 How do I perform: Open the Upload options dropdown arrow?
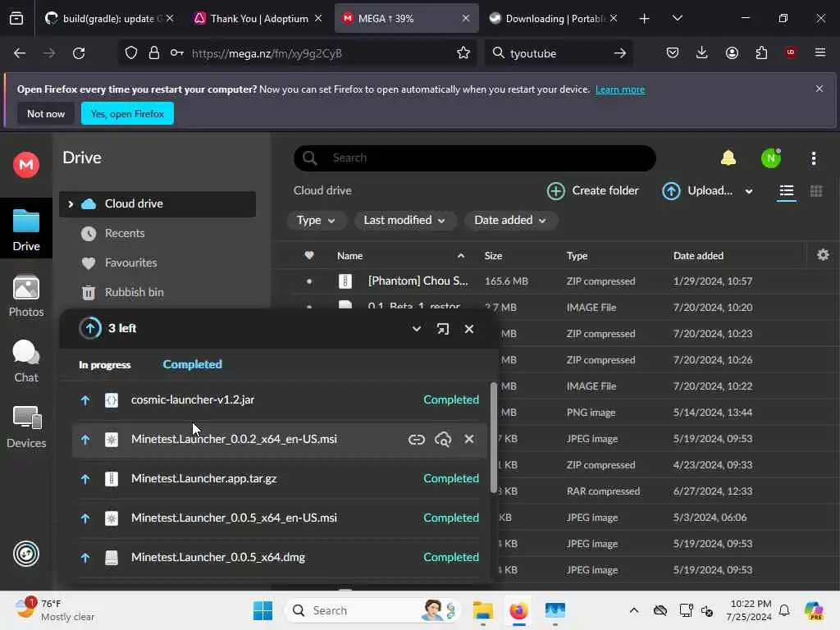coord(749,191)
